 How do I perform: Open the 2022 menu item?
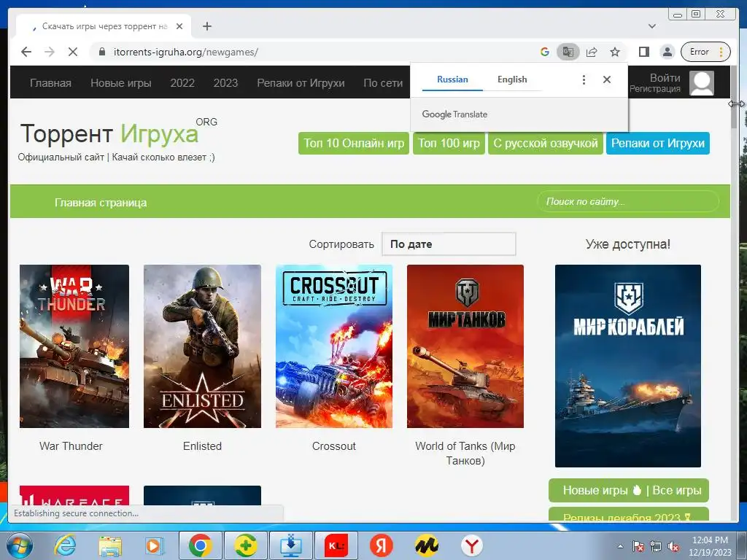pos(182,83)
